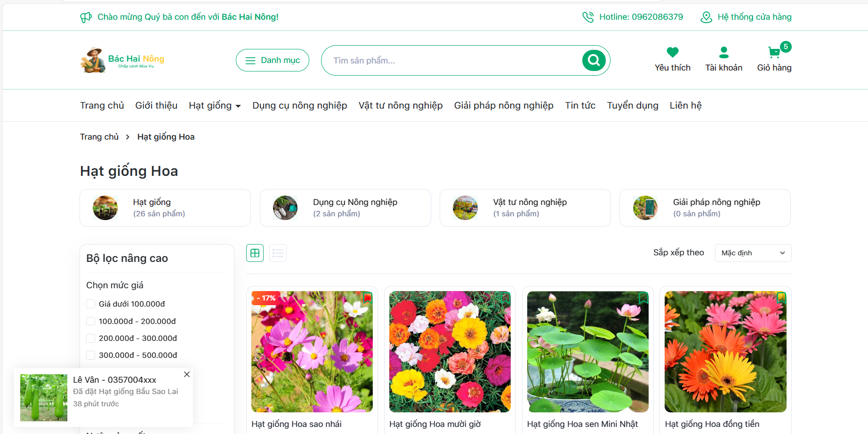Open Giải pháp nông nghiệp (0 sản phẩm) card
Screen dimensions: 868x434
(705, 208)
